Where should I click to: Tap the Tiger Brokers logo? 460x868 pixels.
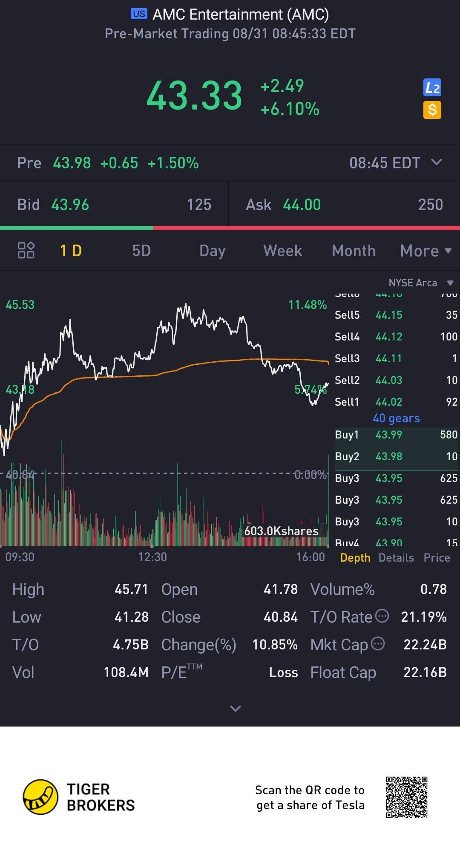[x=79, y=797]
